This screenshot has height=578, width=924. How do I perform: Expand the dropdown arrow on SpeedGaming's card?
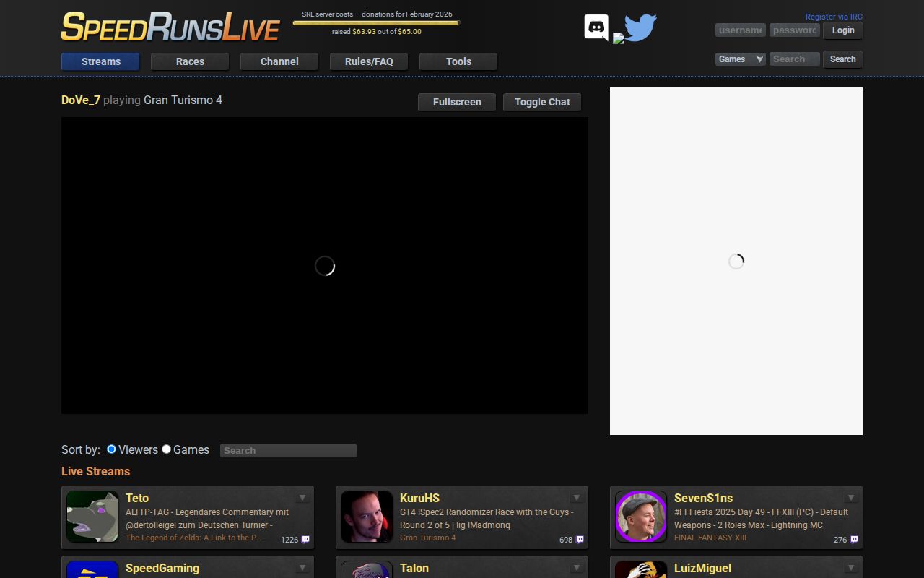(x=302, y=567)
